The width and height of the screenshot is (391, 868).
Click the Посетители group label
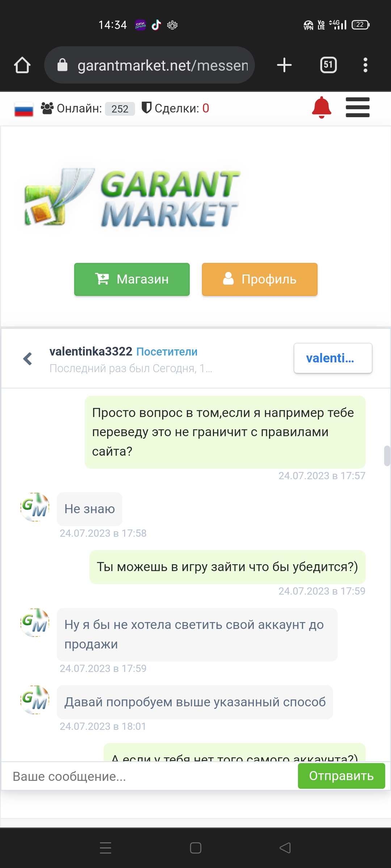coord(167,352)
